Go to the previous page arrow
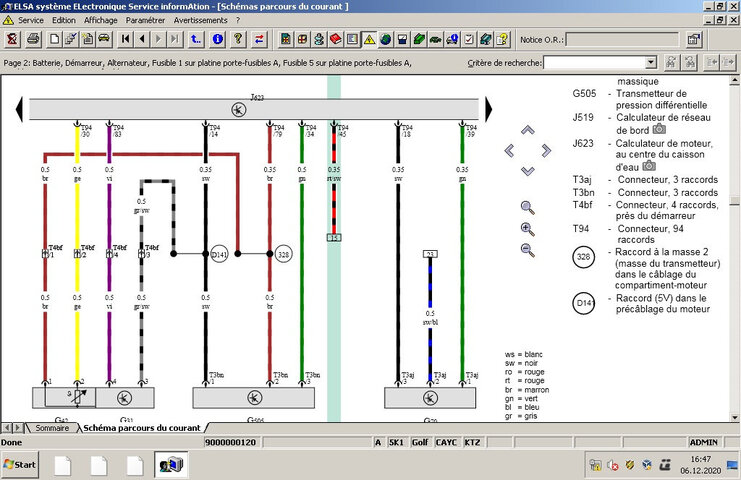This screenshot has width=741, height=480. click(142, 39)
